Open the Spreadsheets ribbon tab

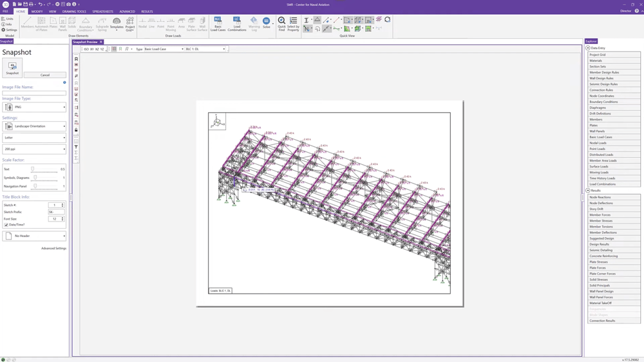pyautogui.click(x=102, y=12)
